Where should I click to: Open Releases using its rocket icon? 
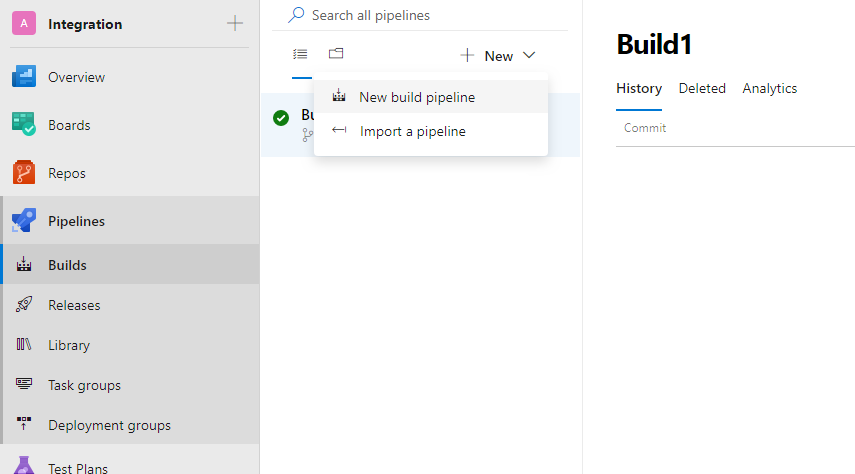[x=24, y=305]
